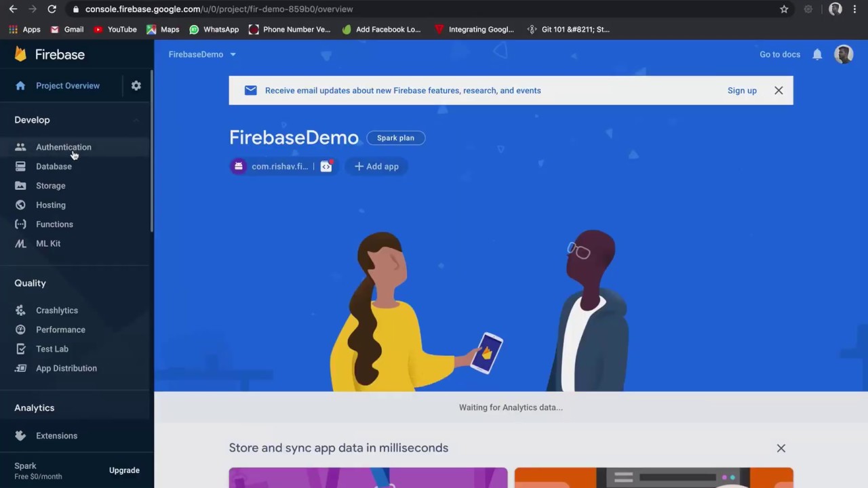868x488 pixels.
Task: Click the Extensions icon
Action: coord(20,436)
